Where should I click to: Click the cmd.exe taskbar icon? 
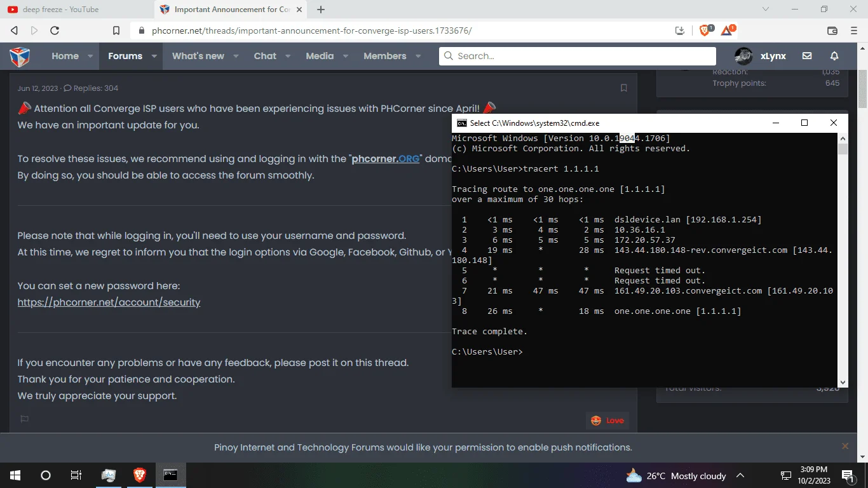(170, 475)
